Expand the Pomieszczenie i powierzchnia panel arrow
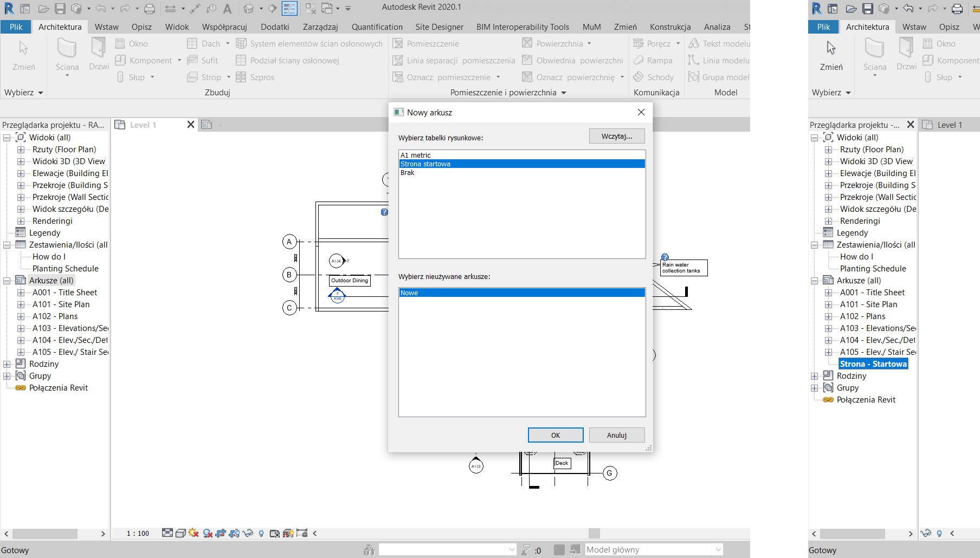Screen dimensions: 980x558 point(564,93)
